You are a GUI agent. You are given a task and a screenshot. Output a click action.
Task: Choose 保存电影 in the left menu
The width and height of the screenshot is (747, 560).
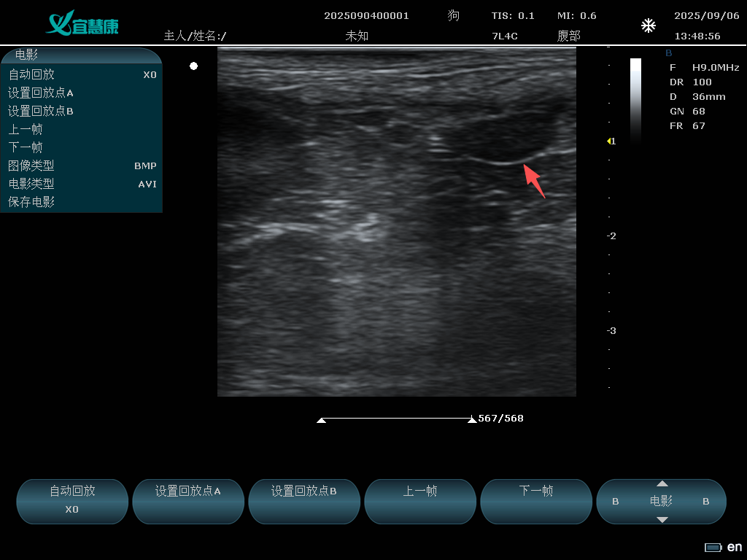82,202
